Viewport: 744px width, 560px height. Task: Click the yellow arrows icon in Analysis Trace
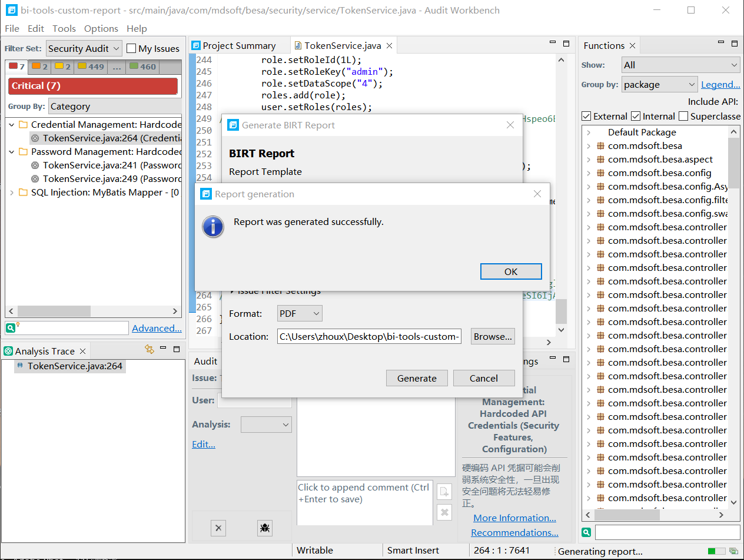pos(150,349)
